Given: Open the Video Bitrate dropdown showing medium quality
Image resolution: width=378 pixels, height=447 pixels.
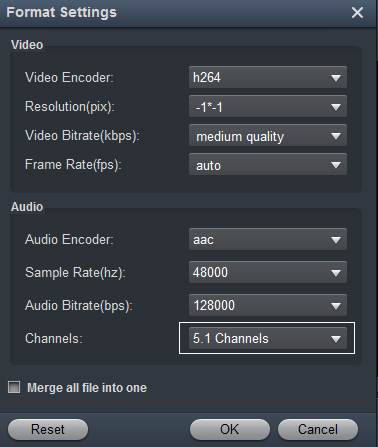Looking at the screenshot, I should click(268, 135).
